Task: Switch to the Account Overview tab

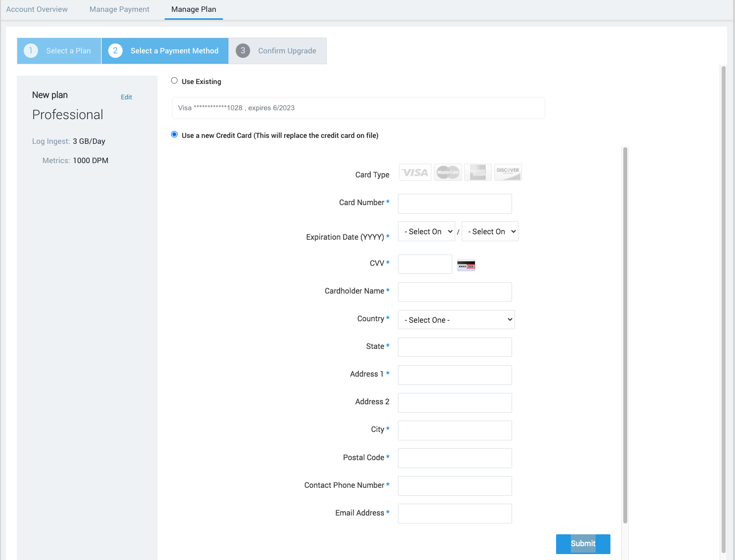Action: tap(37, 9)
